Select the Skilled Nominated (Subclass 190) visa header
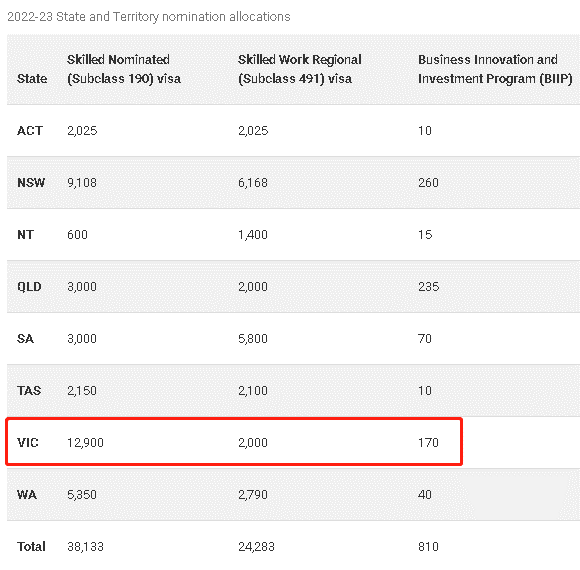 tap(124, 69)
